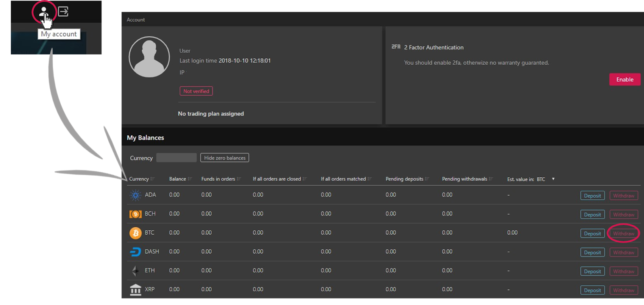This screenshot has width=644, height=305.
Task: Click XRP currency label
Action: (150, 289)
